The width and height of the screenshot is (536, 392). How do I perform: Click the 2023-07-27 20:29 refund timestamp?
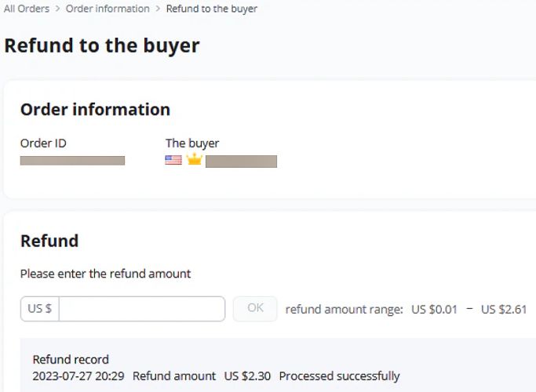pos(78,376)
